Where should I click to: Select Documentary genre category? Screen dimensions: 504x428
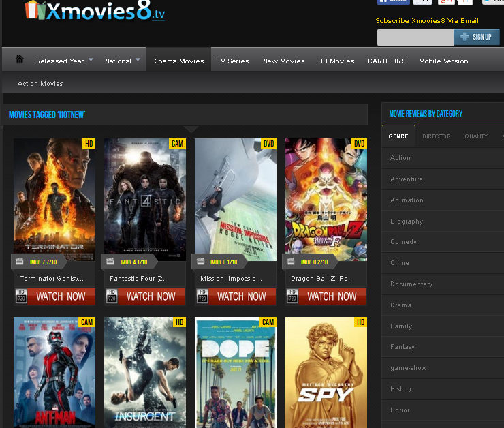pyautogui.click(x=411, y=284)
